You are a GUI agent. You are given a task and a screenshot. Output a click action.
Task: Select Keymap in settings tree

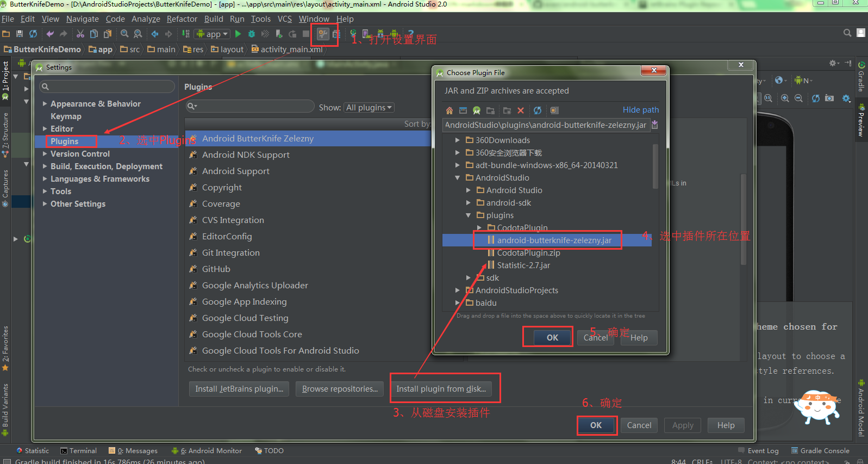66,116
